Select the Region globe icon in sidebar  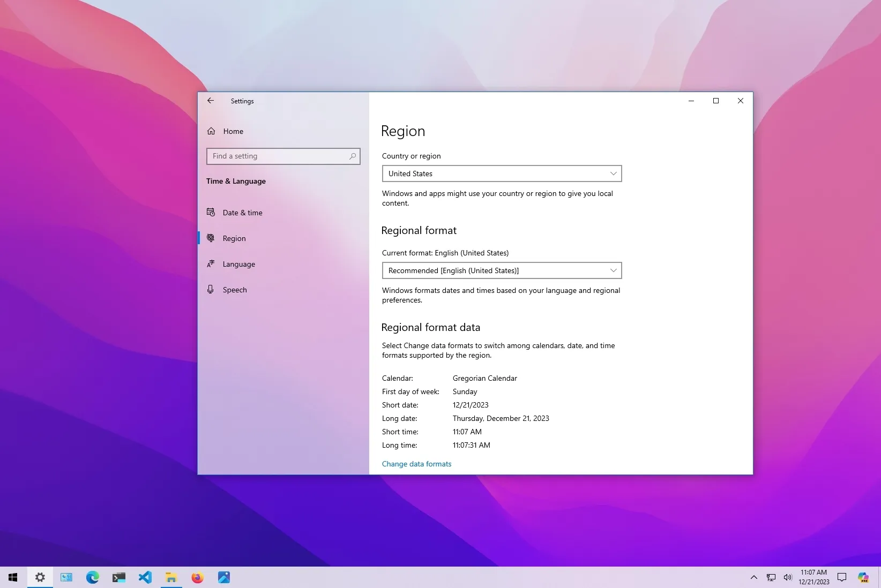211,238
